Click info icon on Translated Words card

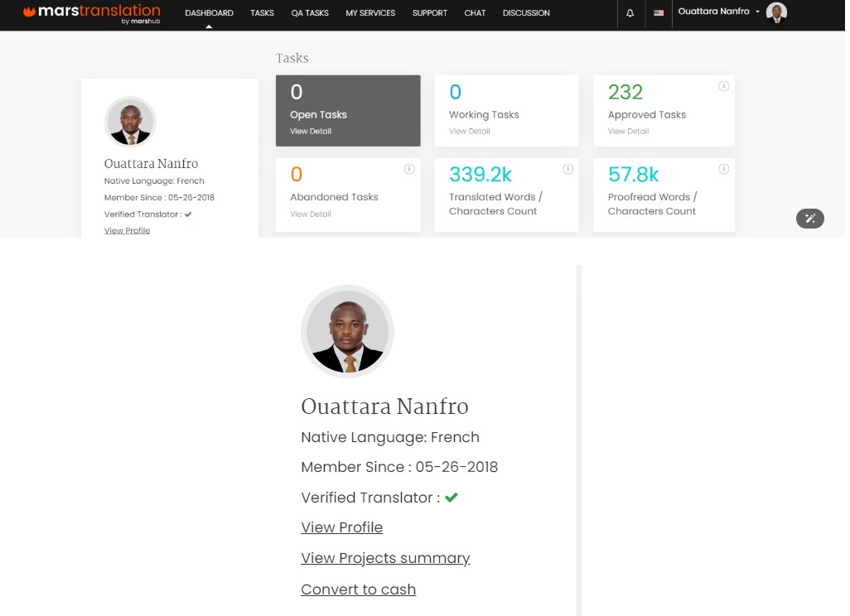[568, 169]
